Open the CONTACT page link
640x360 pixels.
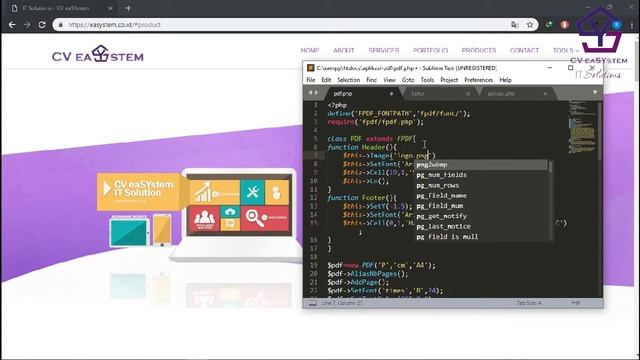point(524,51)
